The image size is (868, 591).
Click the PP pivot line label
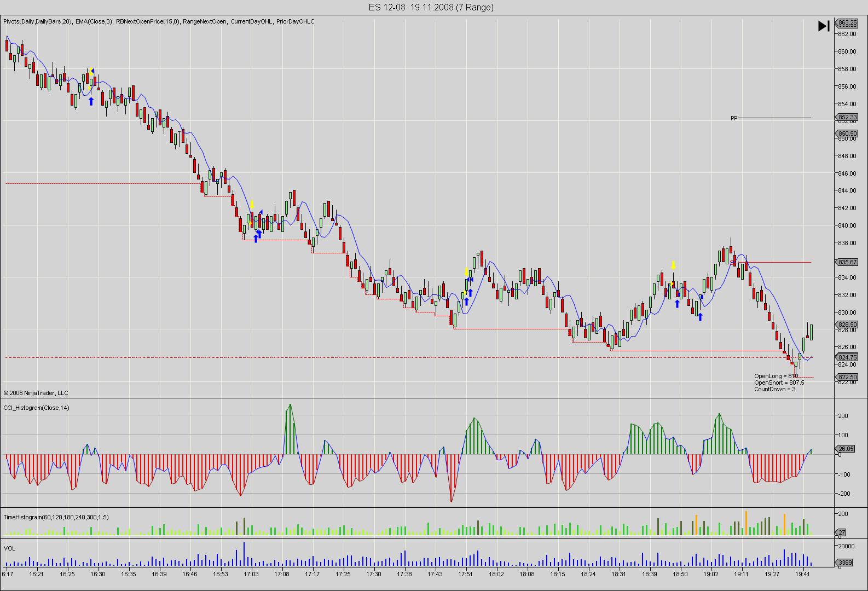734,118
